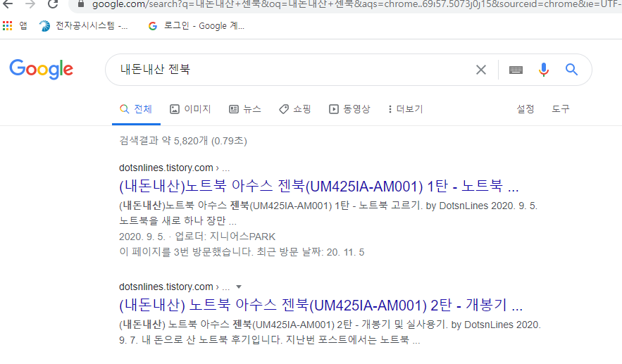Open 도구 search tools
The width and height of the screenshot is (622, 364).
click(x=561, y=109)
